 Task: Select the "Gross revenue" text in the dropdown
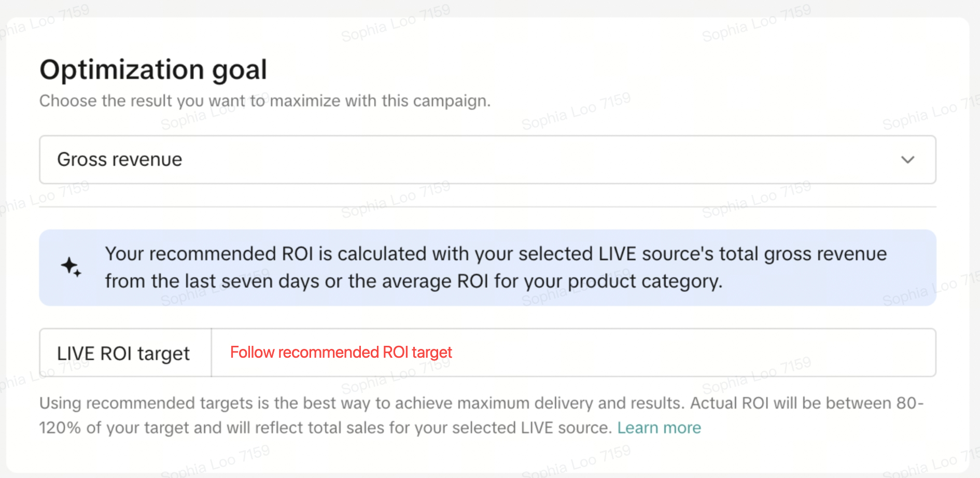point(120,160)
